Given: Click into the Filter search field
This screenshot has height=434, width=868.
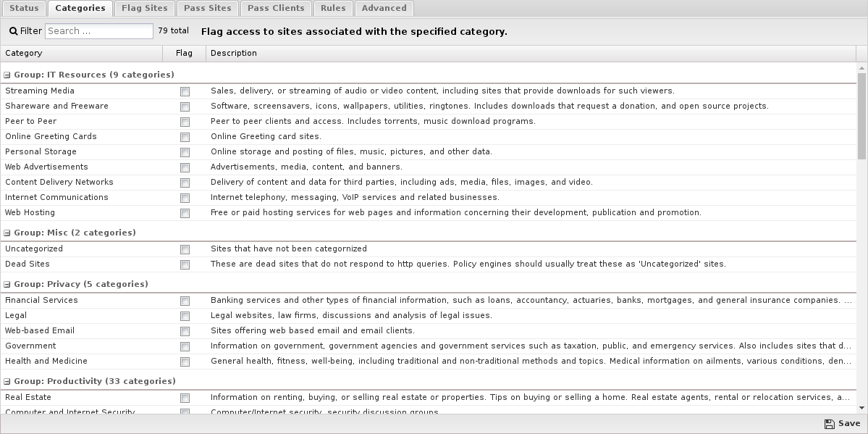Looking at the screenshot, I should (x=99, y=31).
